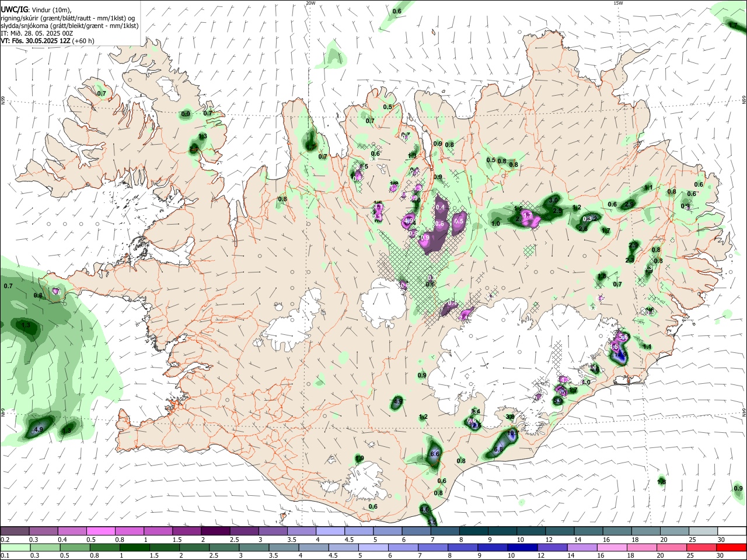Screen dimensions: 747x560
Task: Click the valid time 'VT: Fös. 30.05.2025 12Z'
Action: click(x=36, y=41)
